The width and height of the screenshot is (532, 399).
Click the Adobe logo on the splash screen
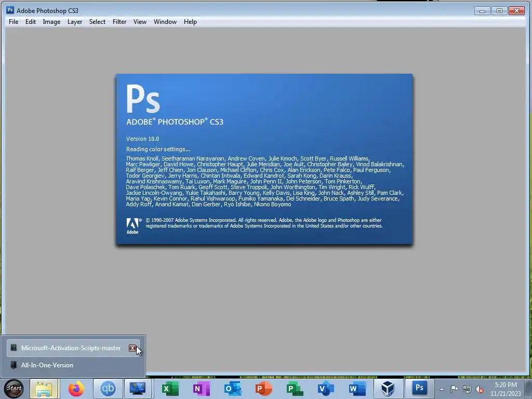click(132, 225)
